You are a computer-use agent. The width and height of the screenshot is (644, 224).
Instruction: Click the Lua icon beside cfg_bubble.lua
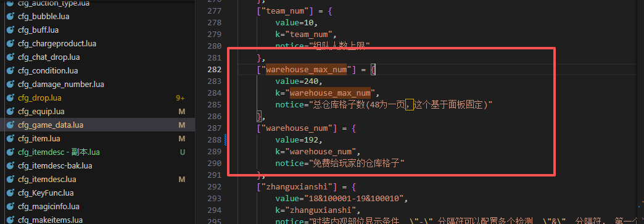pos(10,17)
